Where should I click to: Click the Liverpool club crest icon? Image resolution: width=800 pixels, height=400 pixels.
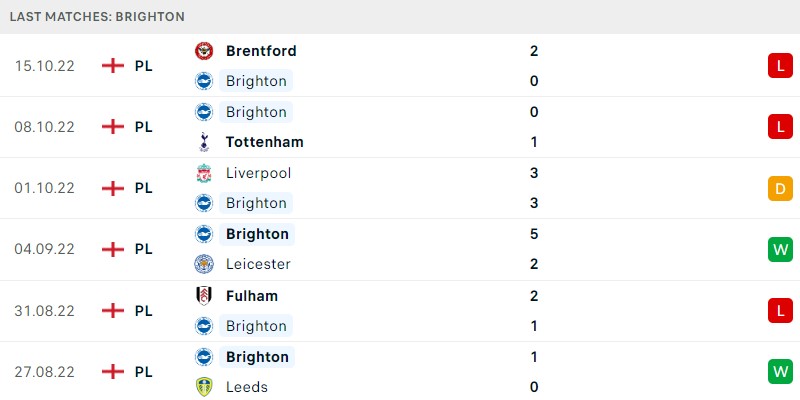click(204, 173)
